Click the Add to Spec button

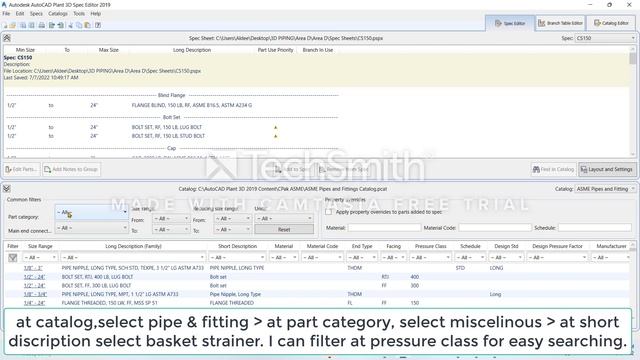coord(292,169)
